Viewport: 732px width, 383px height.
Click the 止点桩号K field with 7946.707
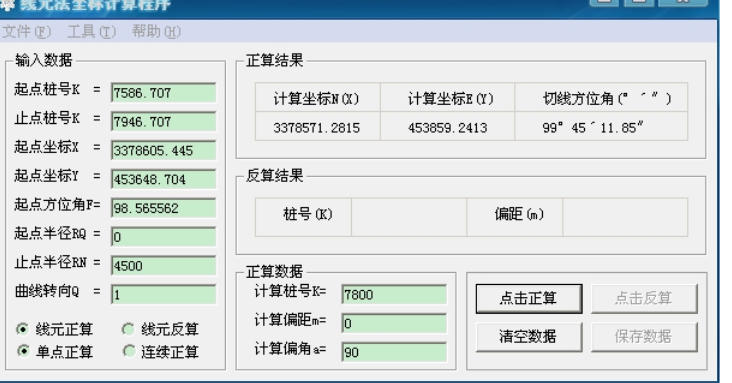163,122
